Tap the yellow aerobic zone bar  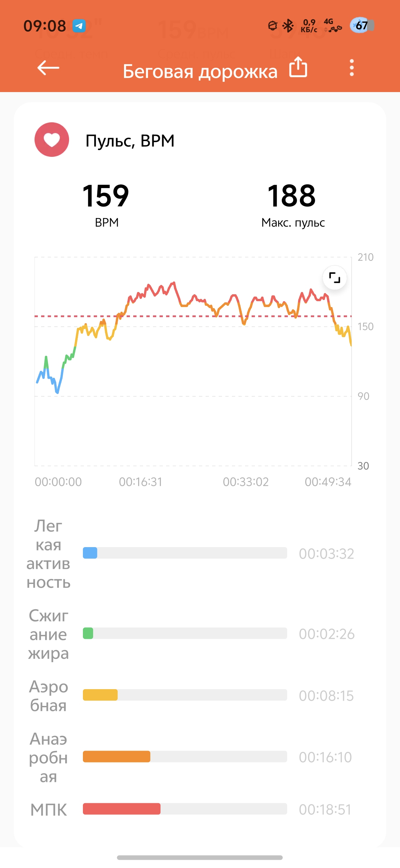[100, 695]
